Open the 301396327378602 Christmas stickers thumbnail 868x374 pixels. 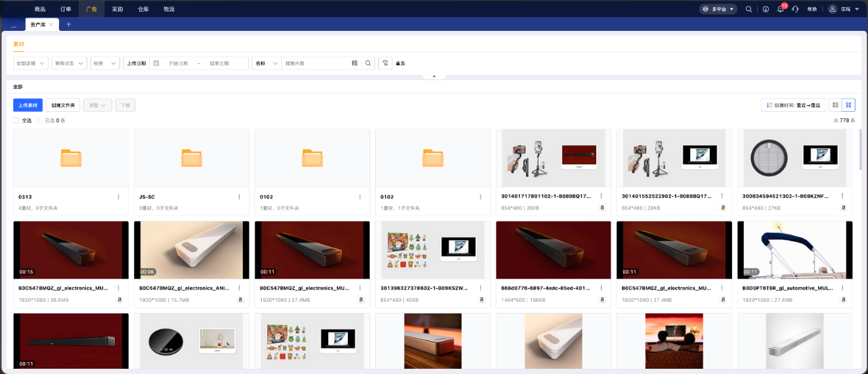[x=433, y=250]
